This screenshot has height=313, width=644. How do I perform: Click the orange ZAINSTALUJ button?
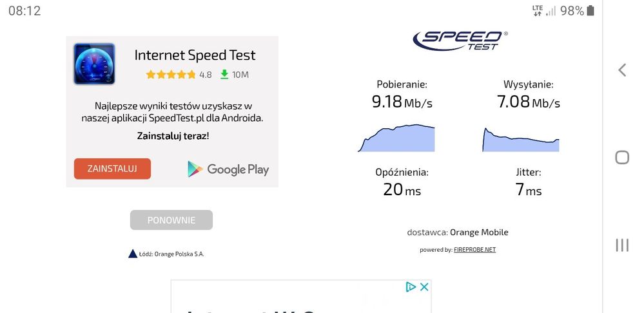[x=112, y=169]
